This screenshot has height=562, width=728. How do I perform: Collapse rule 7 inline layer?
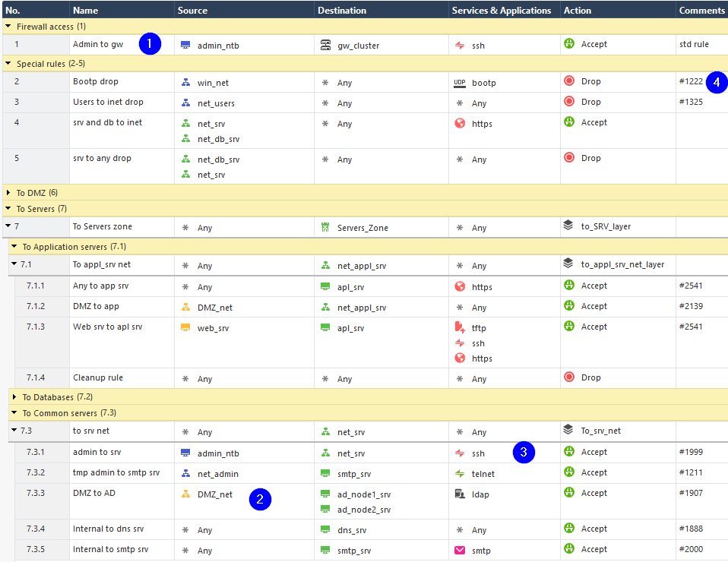8,226
